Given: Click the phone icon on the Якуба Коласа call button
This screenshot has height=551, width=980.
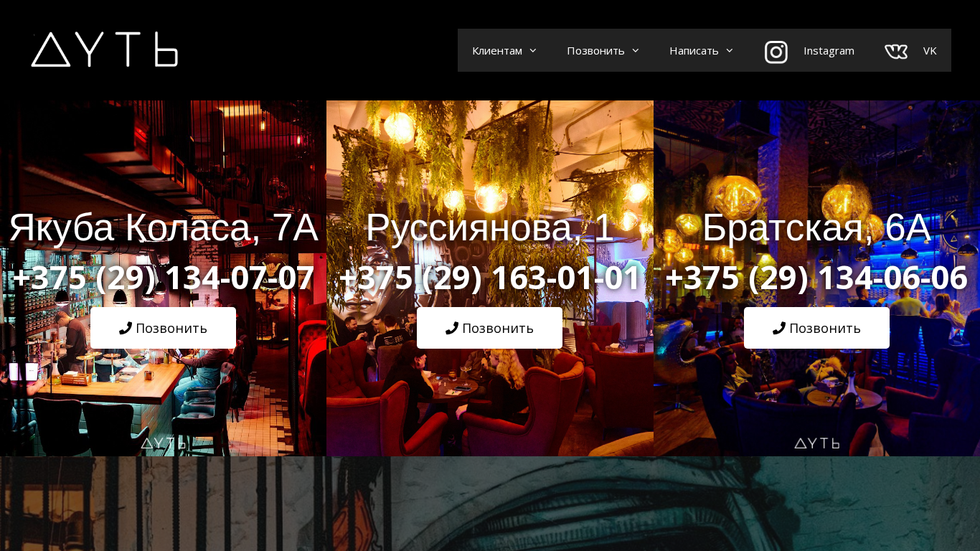Looking at the screenshot, I should (x=126, y=328).
